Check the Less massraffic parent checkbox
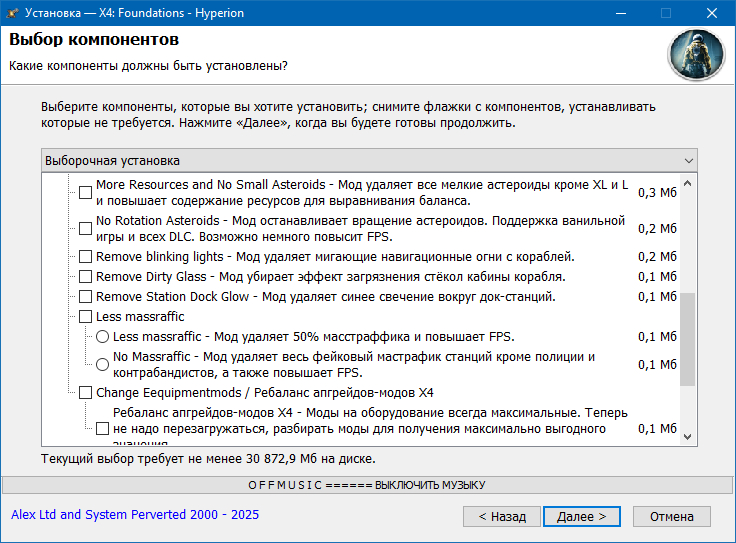This screenshot has width=736, height=543. click(x=85, y=317)
